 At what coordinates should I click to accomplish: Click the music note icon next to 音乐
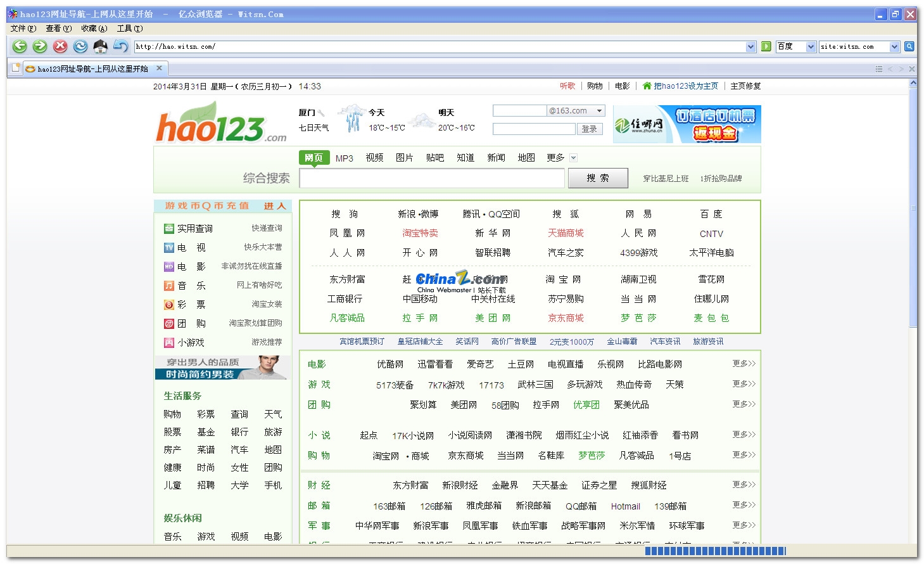point(169,286)
